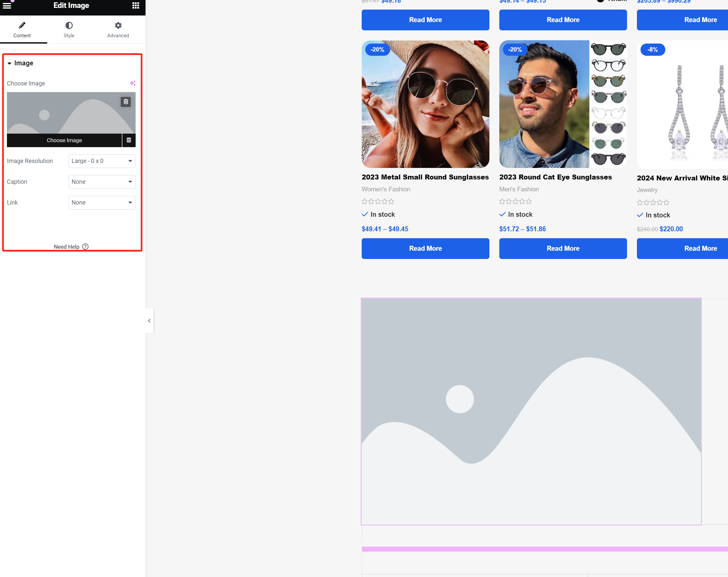Collapse the editor panel with arrow handle
Screen dimensions: 728x577
coord(149,320)
